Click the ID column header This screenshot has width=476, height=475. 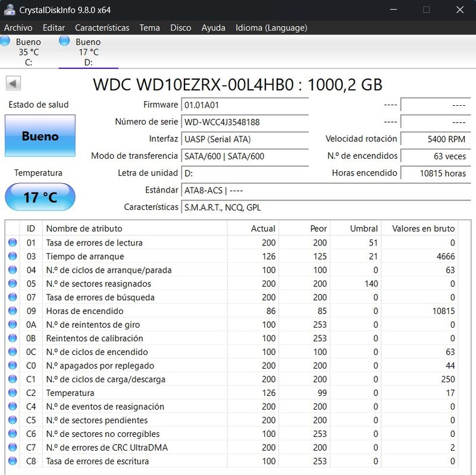point(31,228)
